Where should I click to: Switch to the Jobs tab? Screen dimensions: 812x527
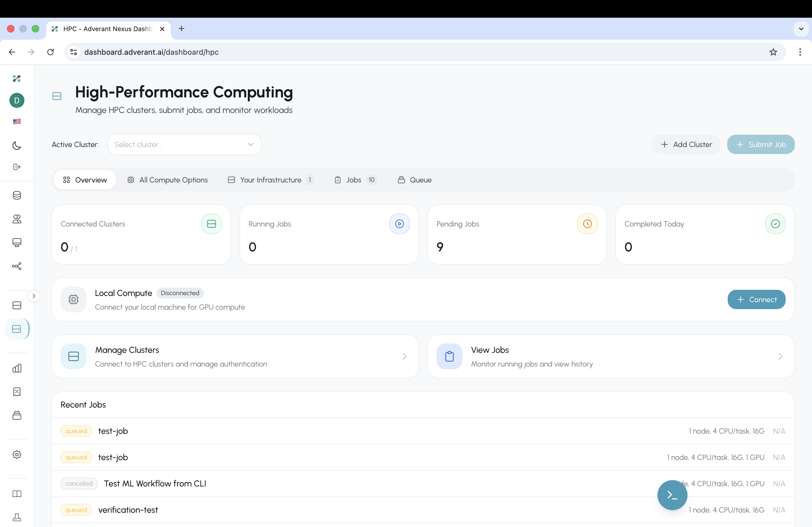(354, 180)
